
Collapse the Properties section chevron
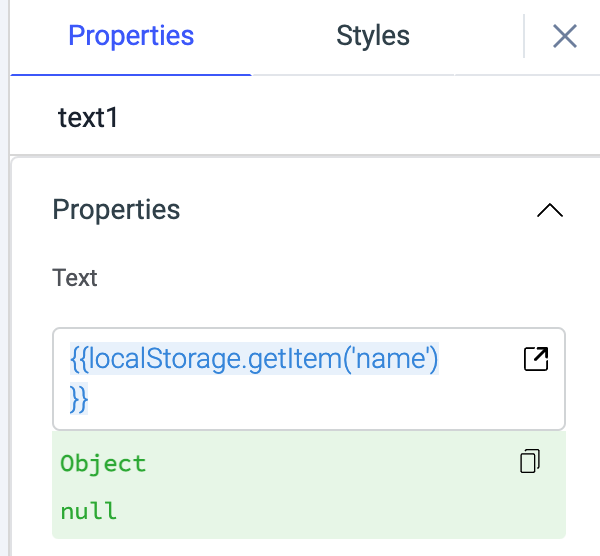click(x=550, y=210)
